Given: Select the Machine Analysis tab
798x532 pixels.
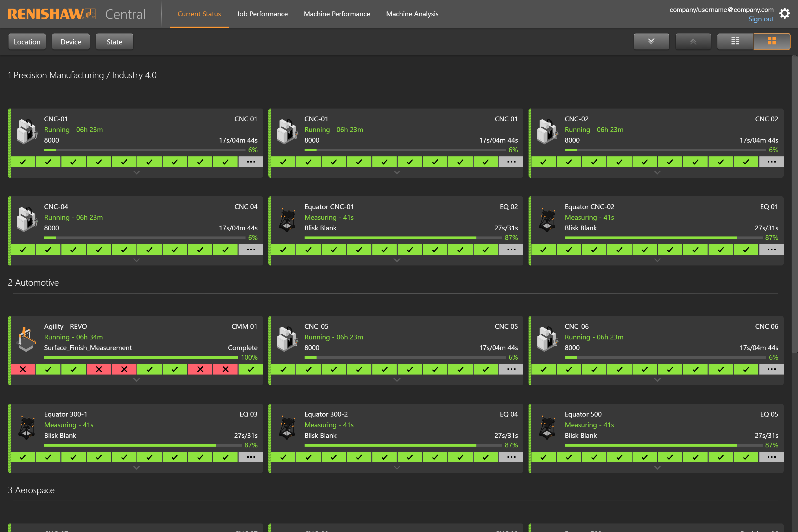Looking at the screenshot, I should pyautogui.click(x=413, y=14).
